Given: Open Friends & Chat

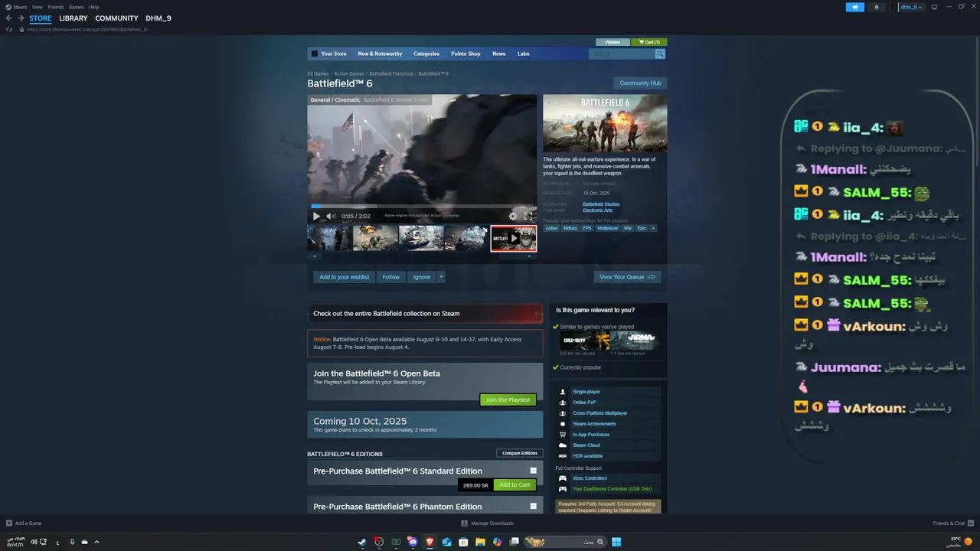Looking at the screenshot, I should click(x=953, y=523).
